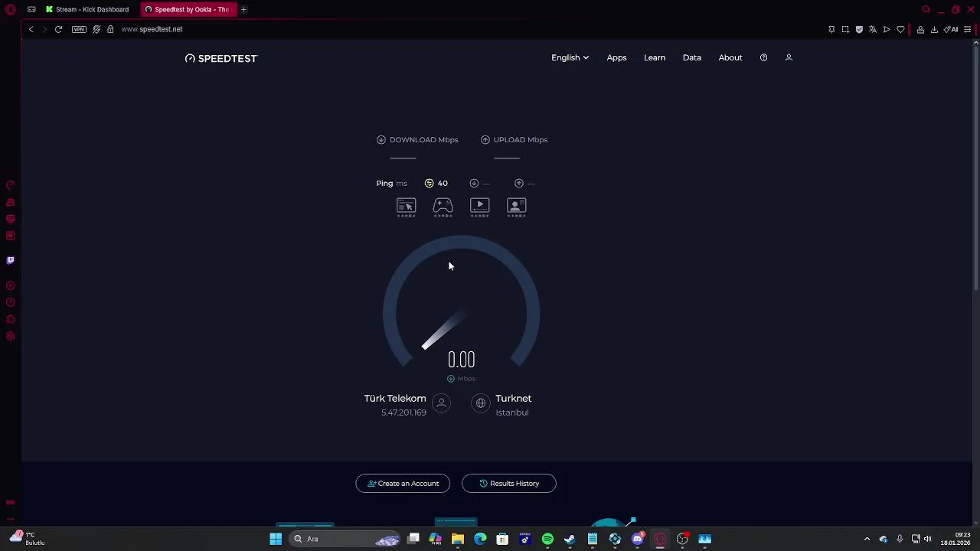Screen dimensions: 980x551
Task: Click the weather widget showing Bulutlu
Action: tap(26, 539)
